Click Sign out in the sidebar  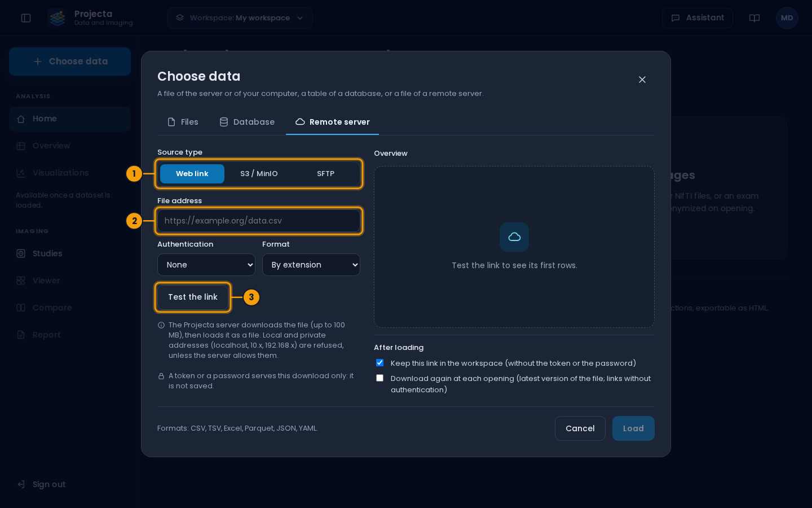(70, 484)
